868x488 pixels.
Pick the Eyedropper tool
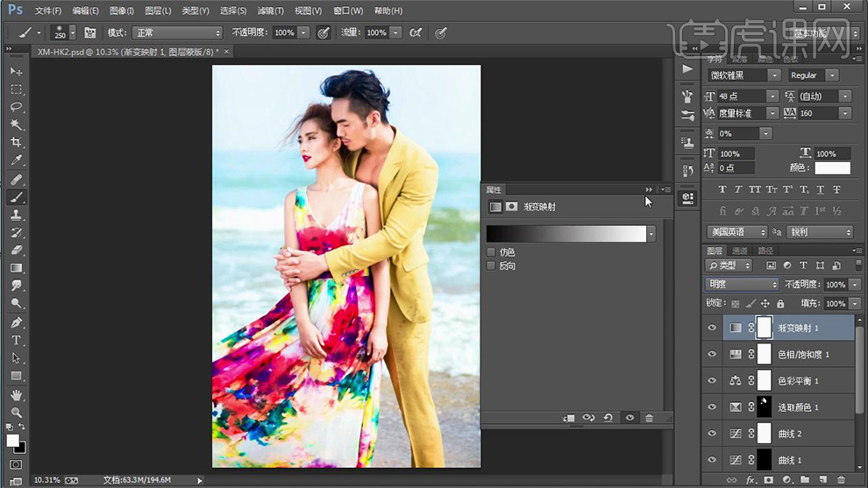point(17,160)
